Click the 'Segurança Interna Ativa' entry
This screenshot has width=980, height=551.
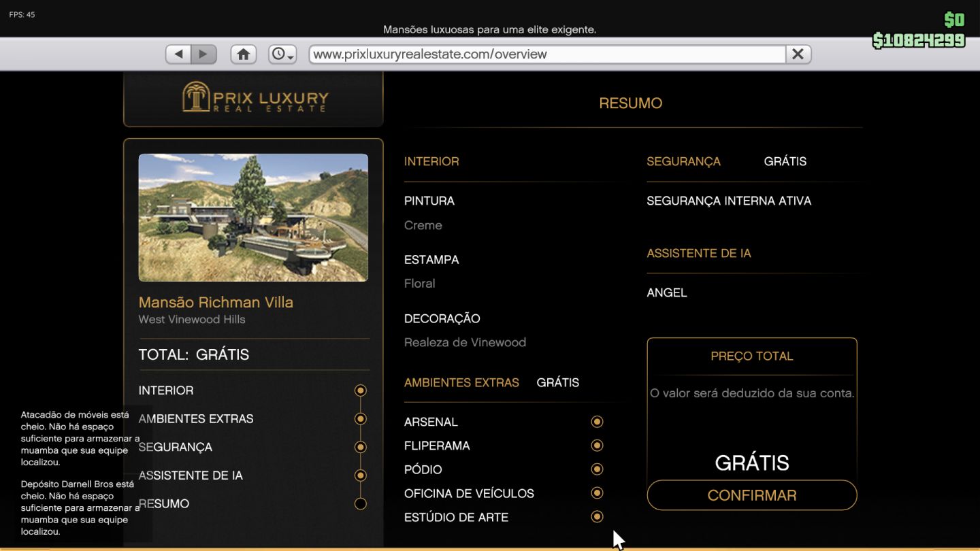729,201
